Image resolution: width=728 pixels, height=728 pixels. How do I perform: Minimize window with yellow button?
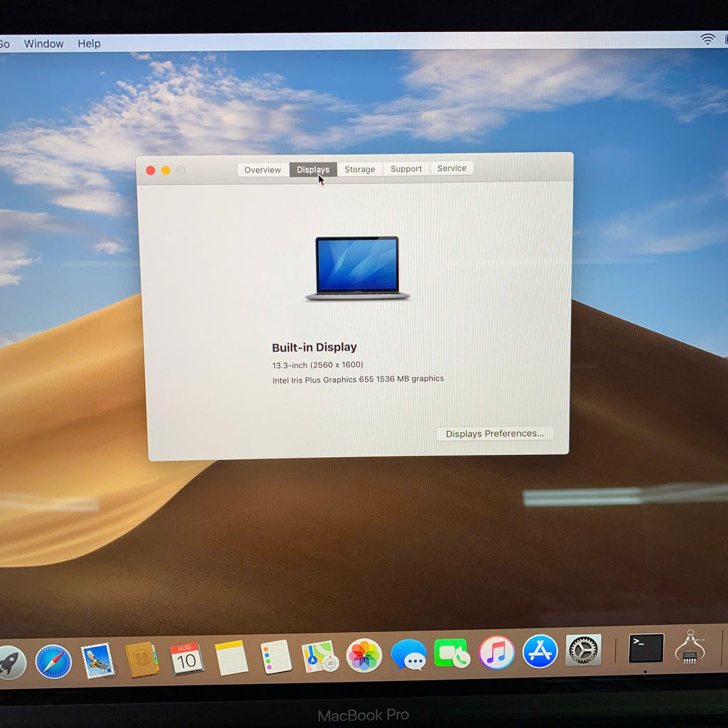[x=166, y=171]
